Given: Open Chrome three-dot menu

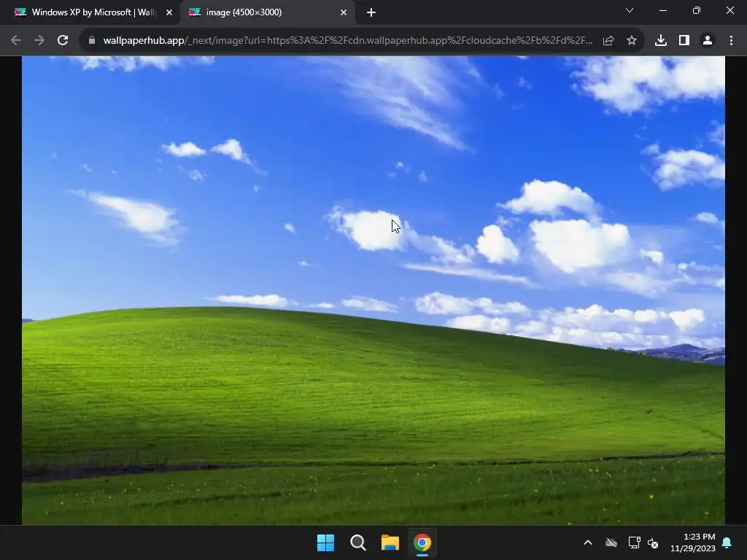Looking at the screenshot, I should 731,41.
